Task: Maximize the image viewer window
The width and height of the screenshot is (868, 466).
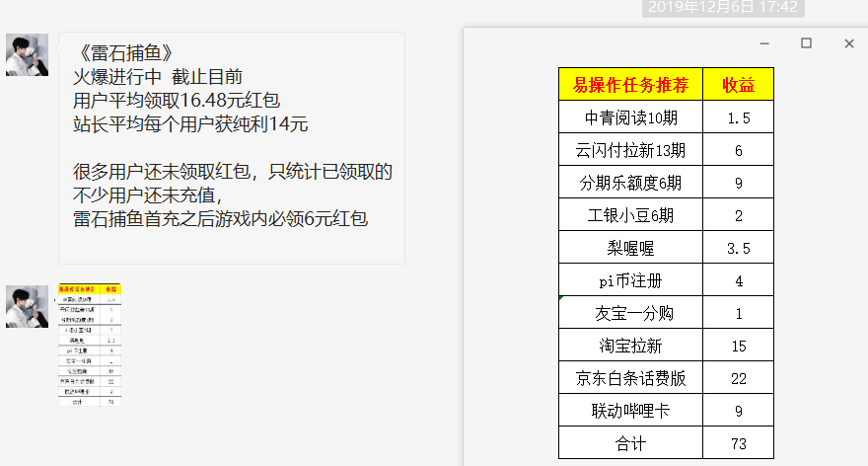Action: (807, 43)
